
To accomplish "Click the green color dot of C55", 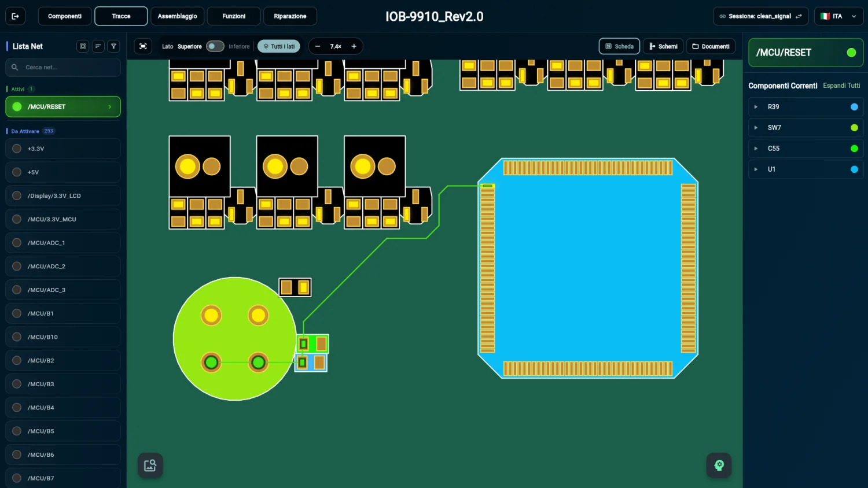I will (854, 149).
